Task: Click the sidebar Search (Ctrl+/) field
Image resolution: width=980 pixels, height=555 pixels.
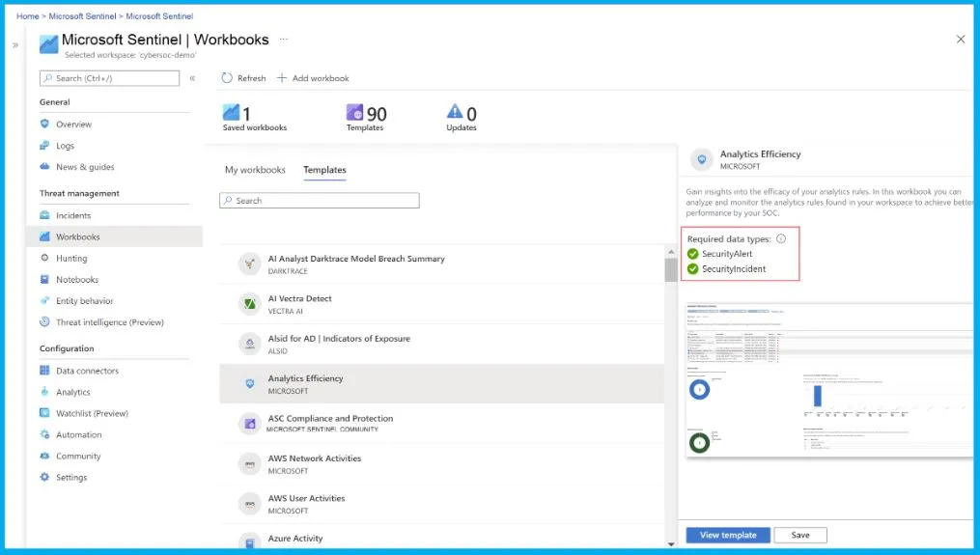Action: tap(109, 78)
